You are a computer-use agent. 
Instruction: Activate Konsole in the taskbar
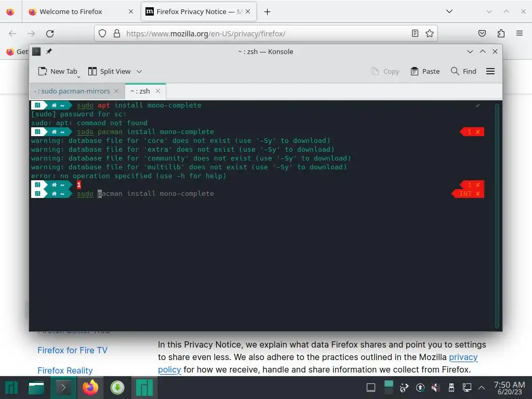(63, 388)
